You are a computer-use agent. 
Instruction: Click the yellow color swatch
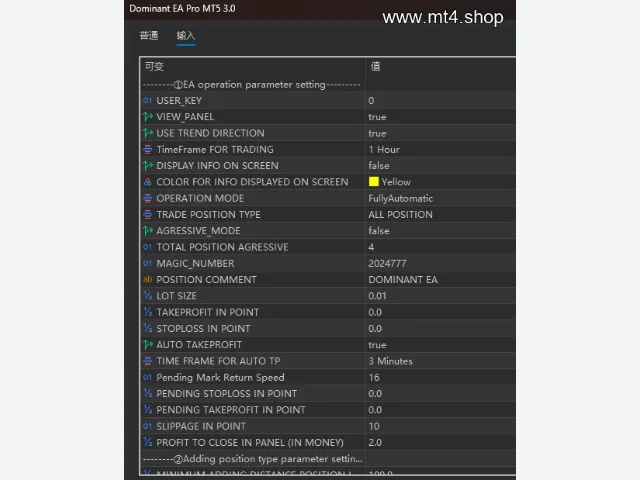coord(373,182)
